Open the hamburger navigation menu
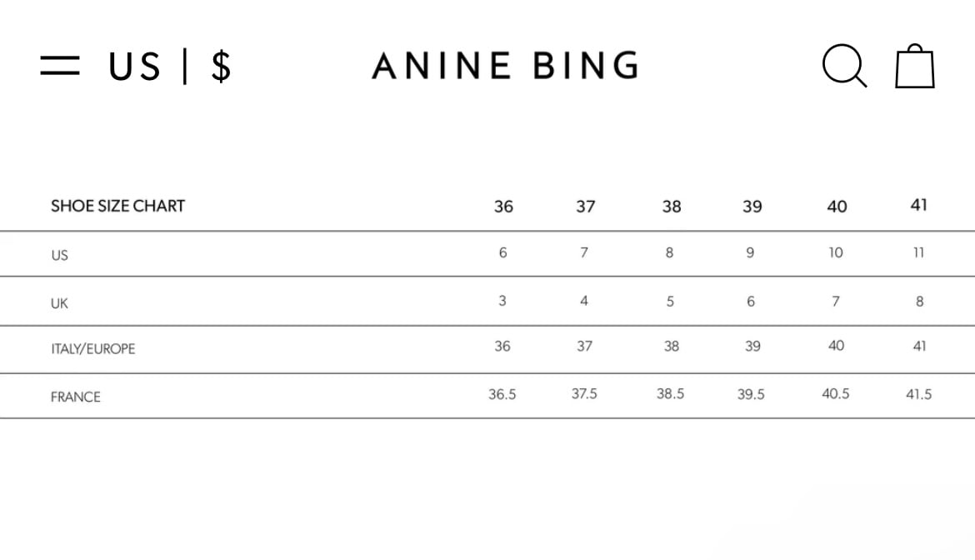Image resolution: width=975 pixels, height=560 pixels. click(x=60, y=66)
